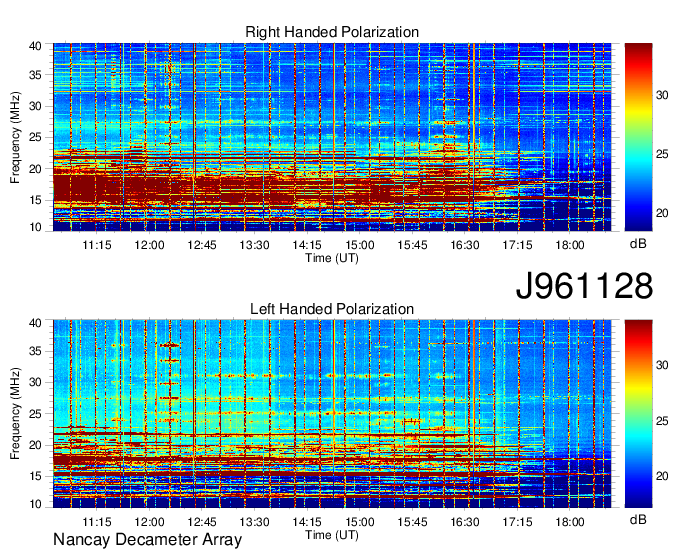
Task: Click the 11:15 tick on the top plot
Action: (x=97, y=245)
